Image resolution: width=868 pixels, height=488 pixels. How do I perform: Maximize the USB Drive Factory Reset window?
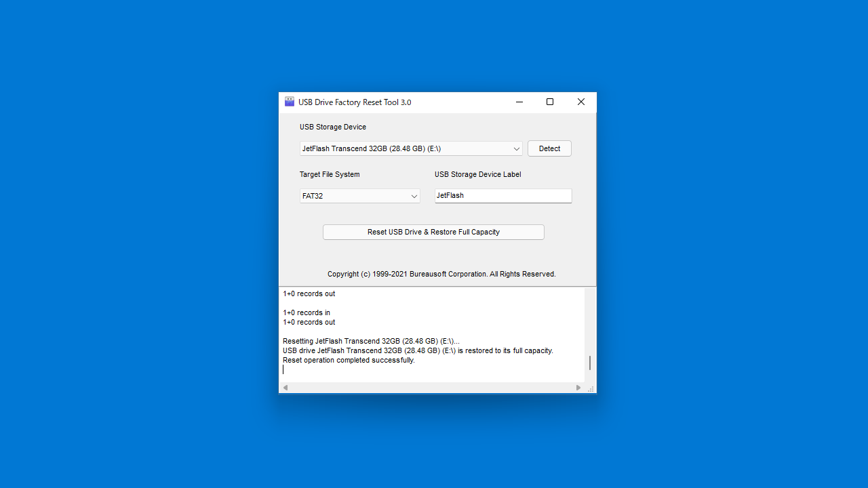click(x=550, y=102)
